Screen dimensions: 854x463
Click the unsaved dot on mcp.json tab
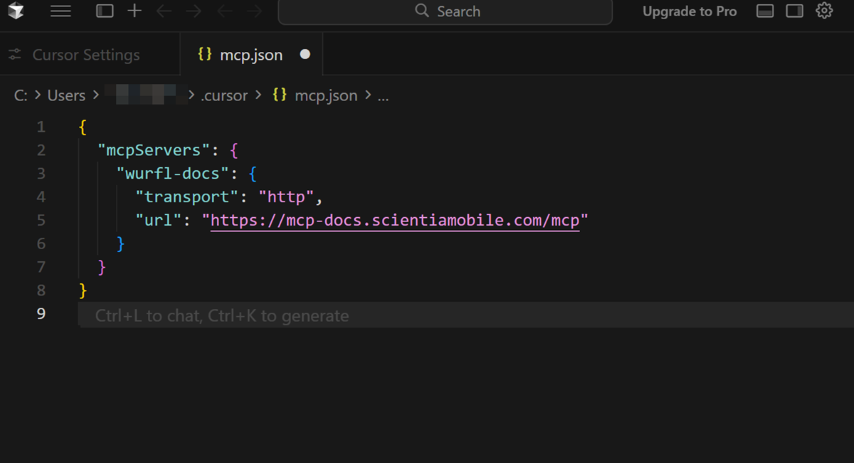305,54
